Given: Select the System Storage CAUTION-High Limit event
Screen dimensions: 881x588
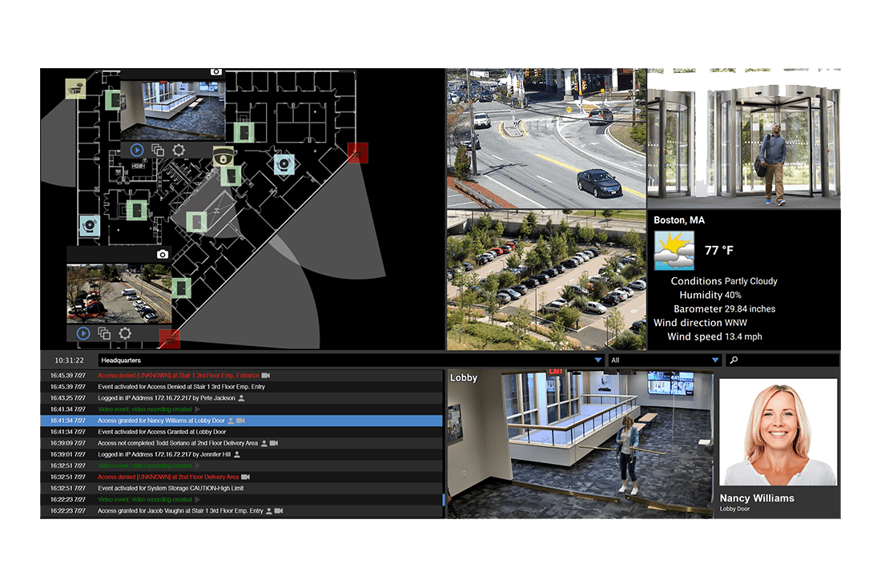Looking at the screenshot, I should [x=180, y=488].
